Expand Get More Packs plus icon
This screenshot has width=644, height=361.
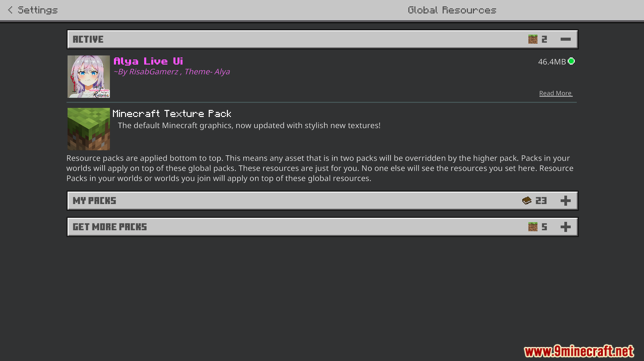565,227
